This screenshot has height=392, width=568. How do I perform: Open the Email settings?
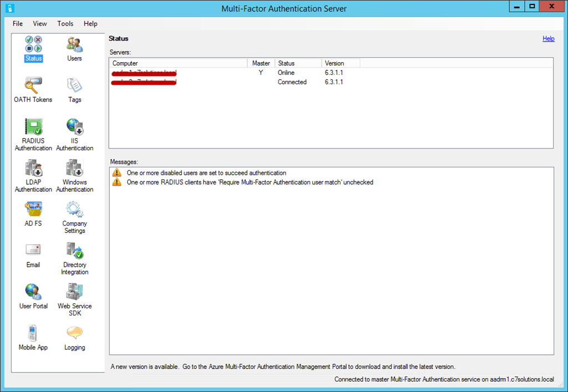coord(33,256)
